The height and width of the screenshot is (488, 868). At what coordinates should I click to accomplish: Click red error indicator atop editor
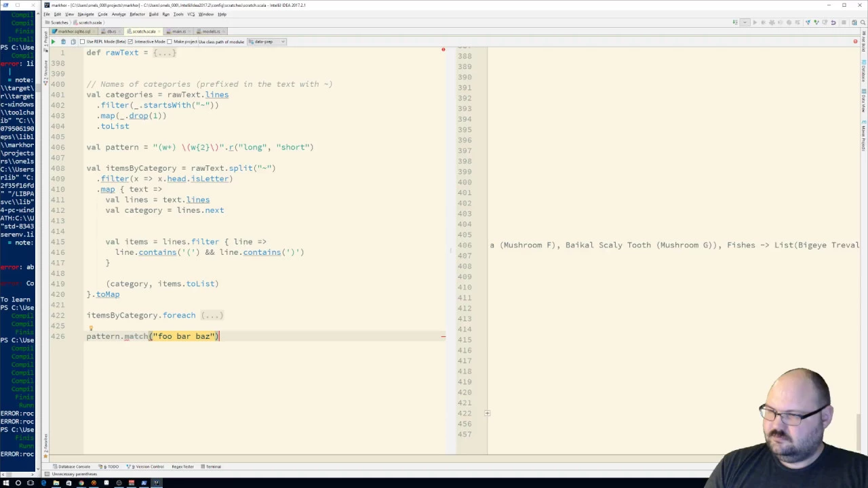(x=443, y=49)
